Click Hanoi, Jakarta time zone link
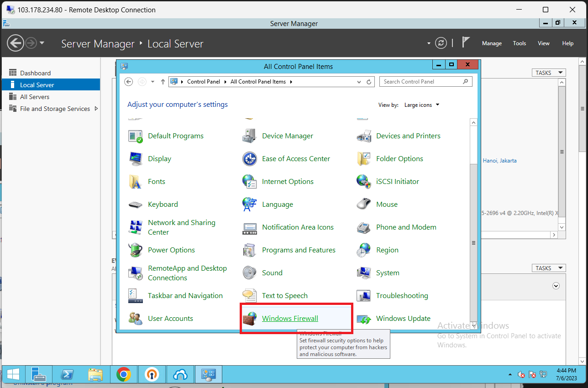The image size is (588, 388). tap(499, 161)
